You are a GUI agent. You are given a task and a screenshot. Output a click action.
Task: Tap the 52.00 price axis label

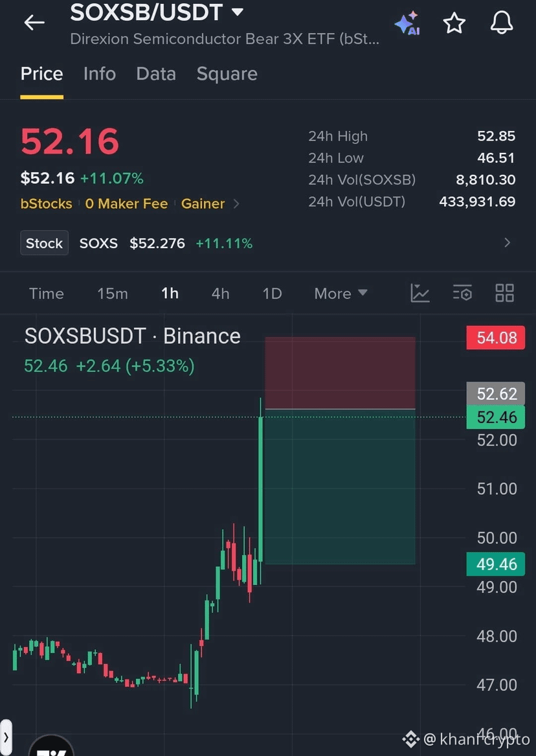pyautogui.click(x=497, y=440)
